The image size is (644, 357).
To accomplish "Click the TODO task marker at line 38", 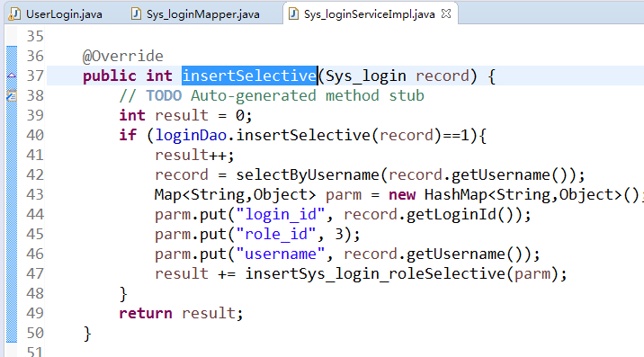I will (x=12, y=95).
